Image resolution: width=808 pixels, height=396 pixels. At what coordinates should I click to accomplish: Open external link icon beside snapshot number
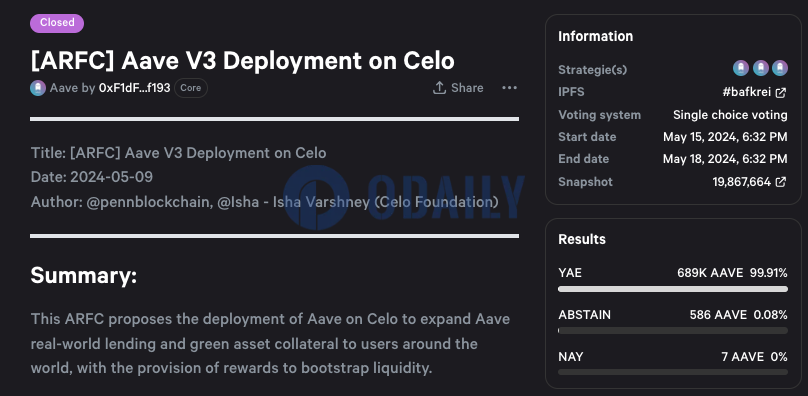[781, 182]
